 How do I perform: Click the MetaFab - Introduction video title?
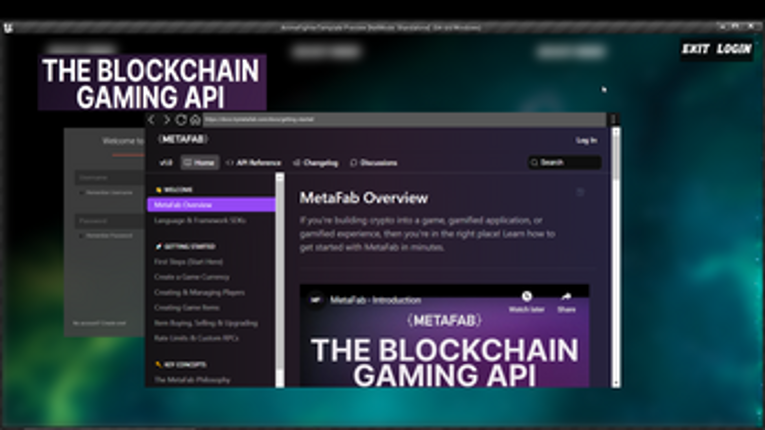click(x=376, y=300)
